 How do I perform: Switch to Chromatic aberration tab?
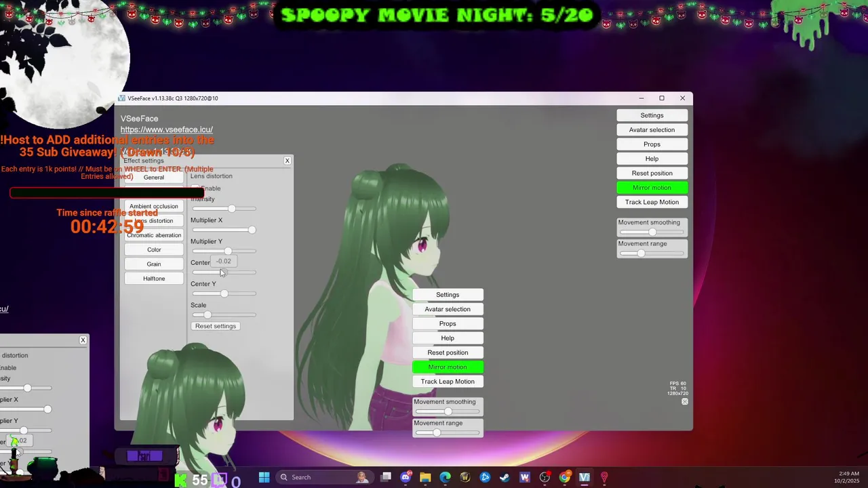point(154,235)
